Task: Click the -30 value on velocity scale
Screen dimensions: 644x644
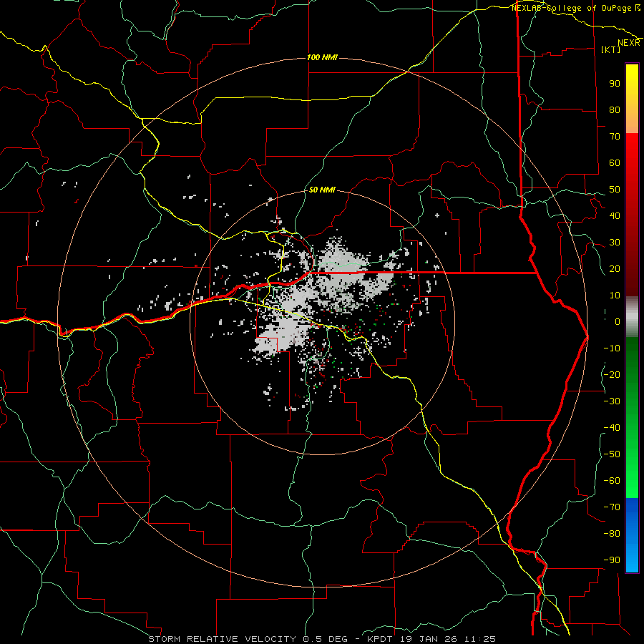Action: pos(612,401)
